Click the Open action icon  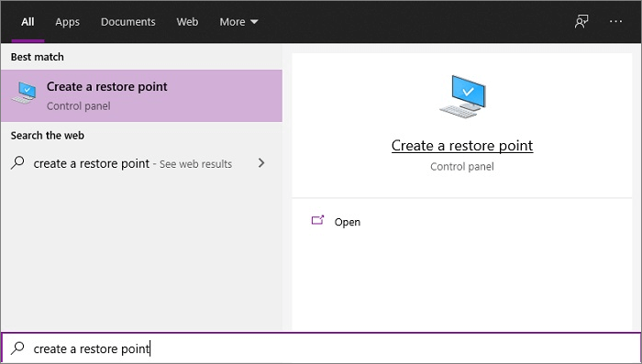tap(317, 221)
